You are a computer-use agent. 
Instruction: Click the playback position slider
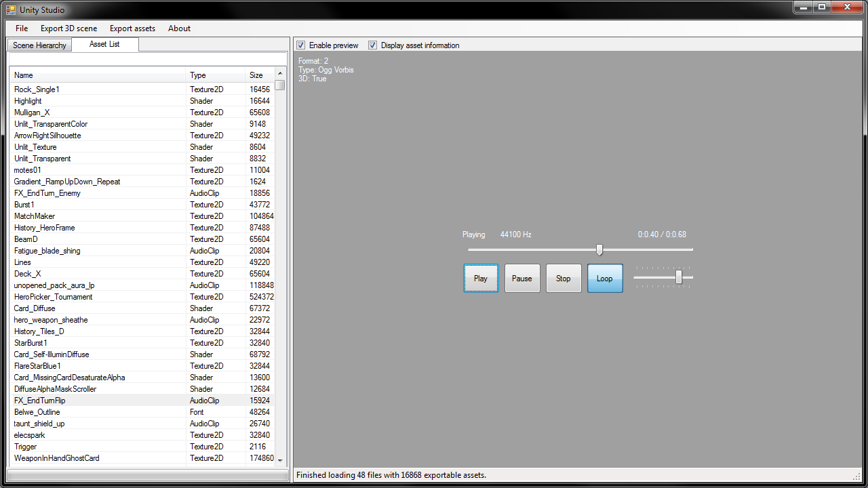[x=599, y=249]
